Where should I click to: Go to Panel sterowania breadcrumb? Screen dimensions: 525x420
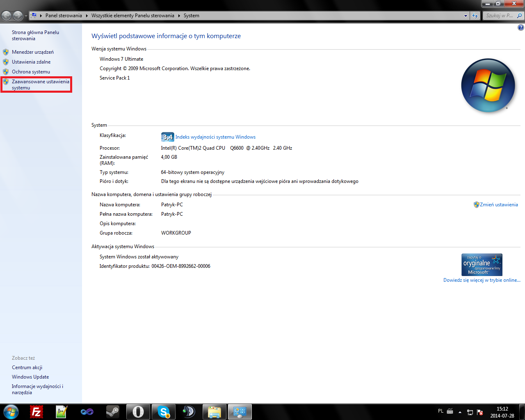click(64, 16)
